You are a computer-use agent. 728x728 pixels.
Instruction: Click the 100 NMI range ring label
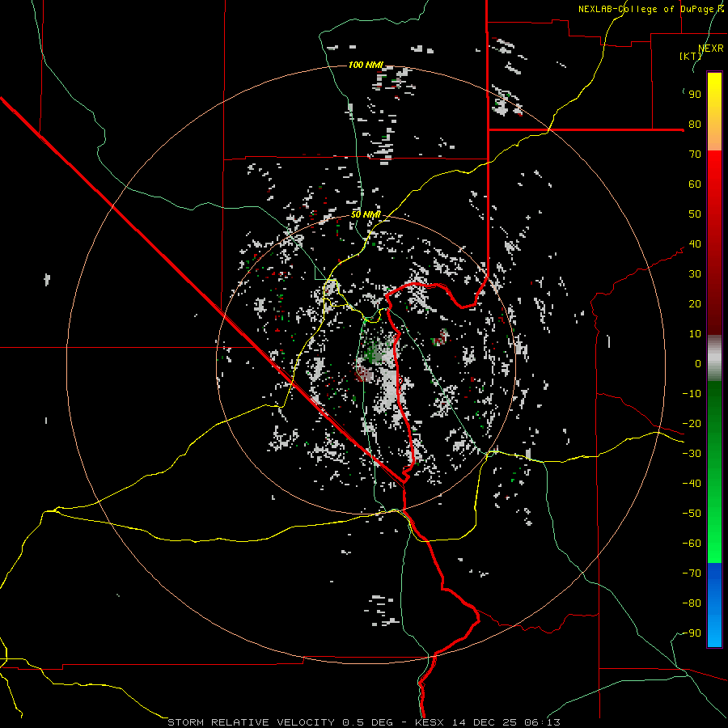[x=366, y=65]
